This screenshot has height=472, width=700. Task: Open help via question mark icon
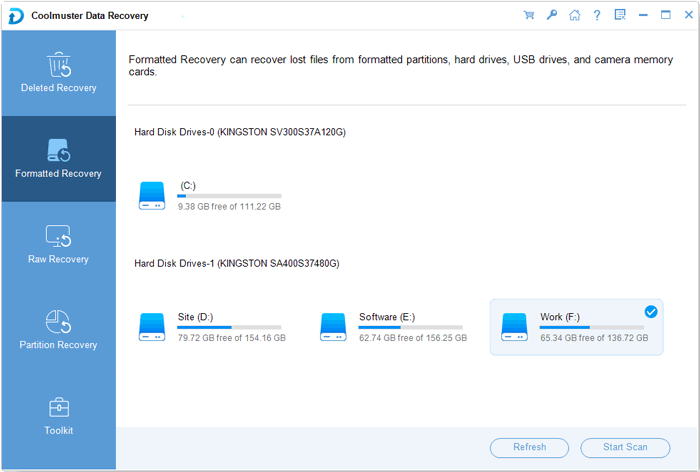click(x=597, y=15)
